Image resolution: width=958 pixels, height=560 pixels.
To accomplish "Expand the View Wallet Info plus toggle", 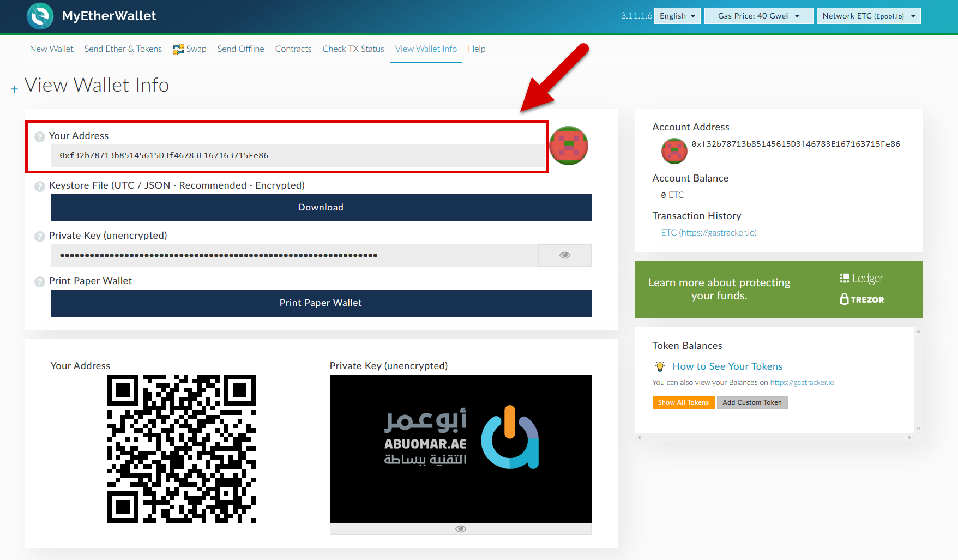I will click(x=14, y=89).
